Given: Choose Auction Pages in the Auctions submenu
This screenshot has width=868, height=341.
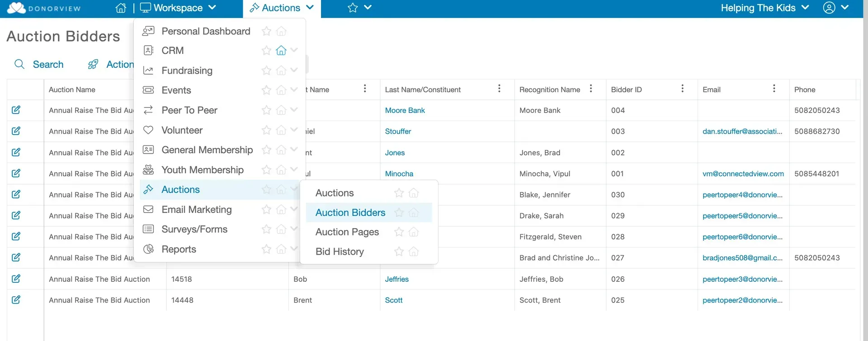Looking at the screenshot, I should (x=347, y=232).
